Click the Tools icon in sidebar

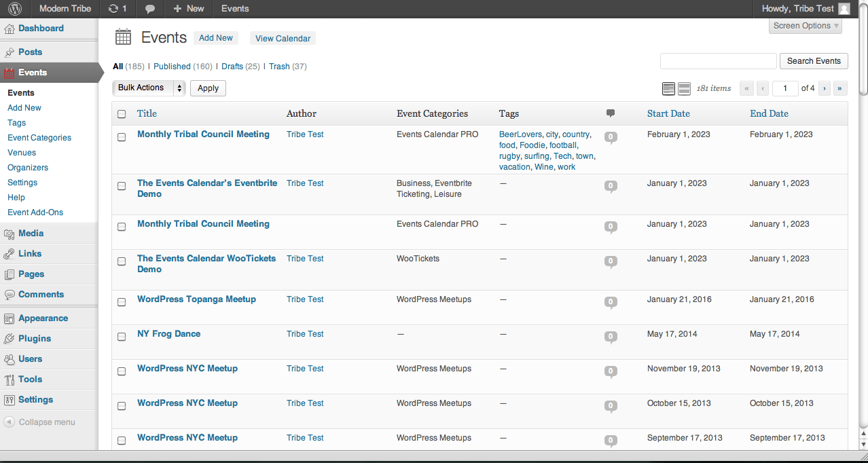(10, 379)
